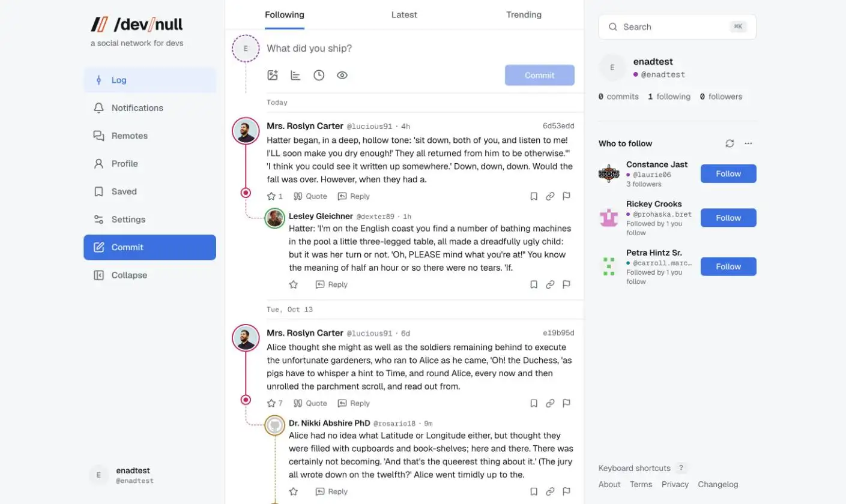
Task: Flag Lesley Gleichner's reply
Action: [566, 284]
